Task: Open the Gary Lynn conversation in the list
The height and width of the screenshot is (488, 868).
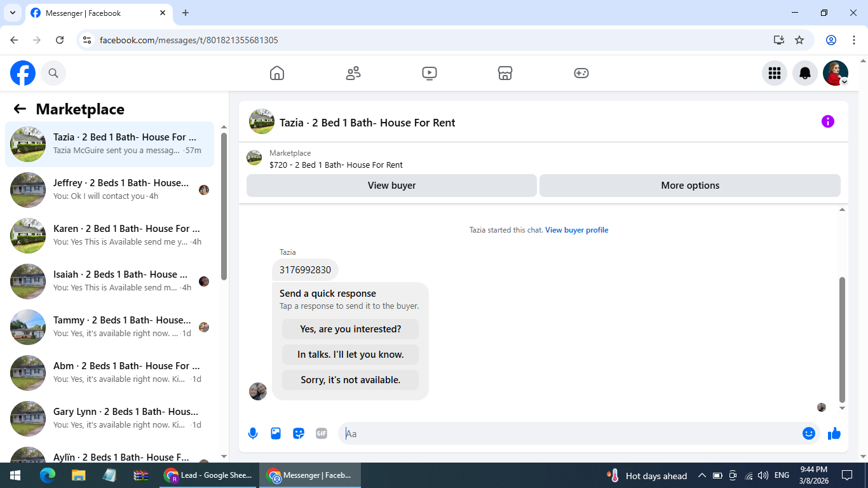Action: click(110, 419)
